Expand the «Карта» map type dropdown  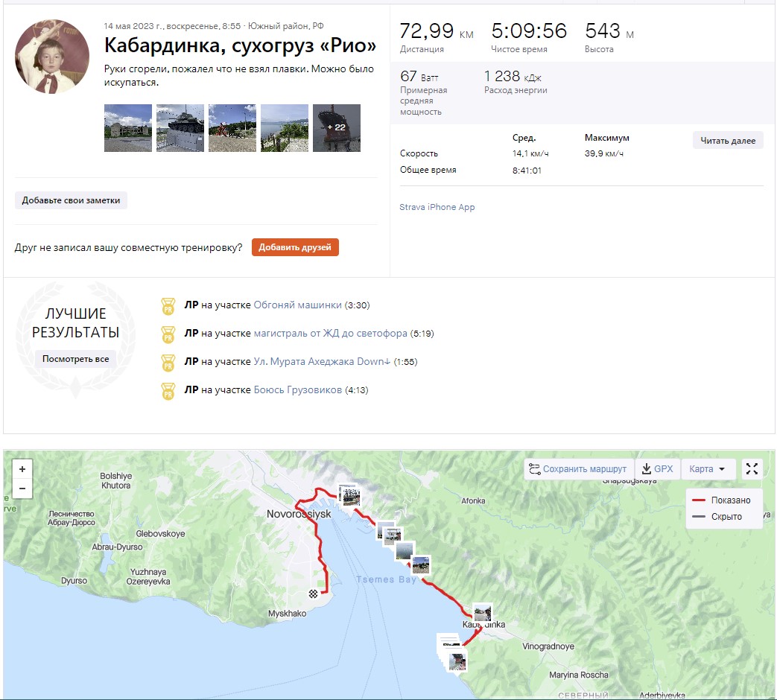(707, 469)
